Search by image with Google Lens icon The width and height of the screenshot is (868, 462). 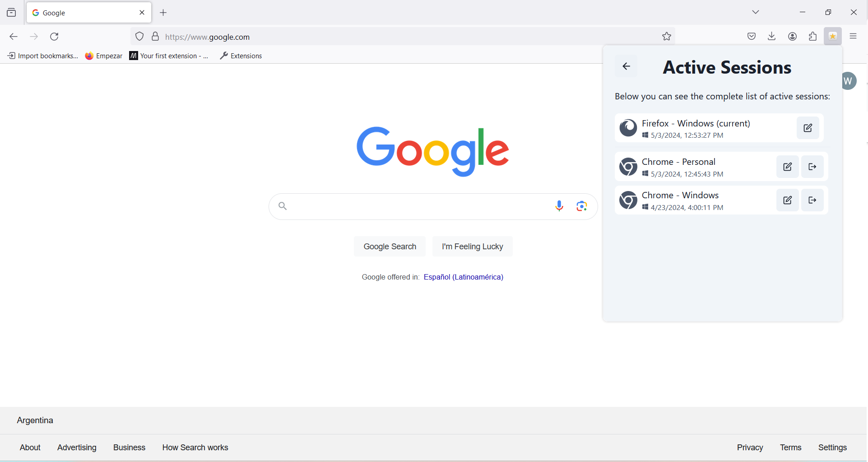(x=582, y=206)
